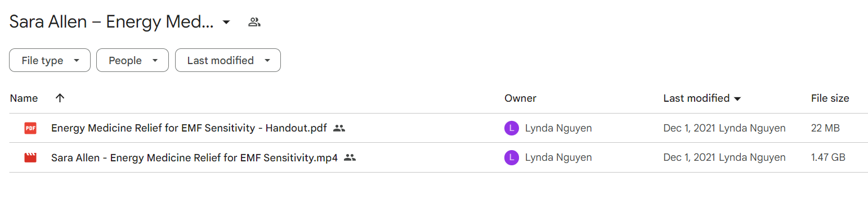Expand the Last modified filter chip

click(x=228, y=60)
